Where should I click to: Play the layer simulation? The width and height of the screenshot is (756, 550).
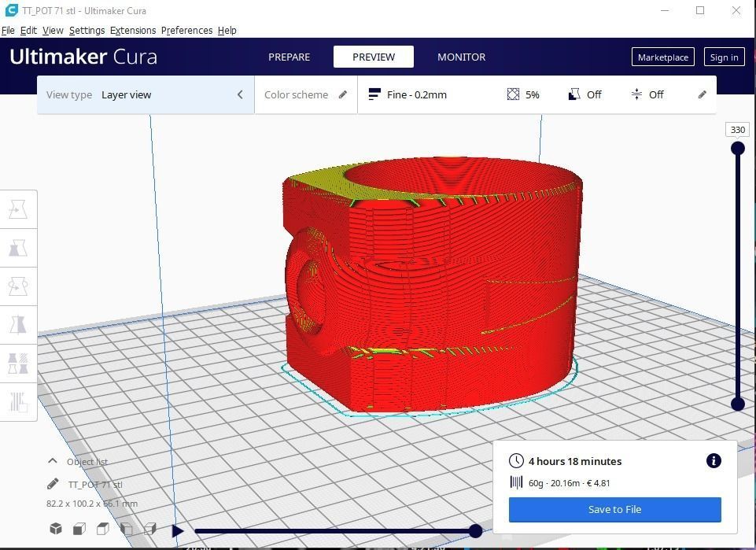pos(178,531)
